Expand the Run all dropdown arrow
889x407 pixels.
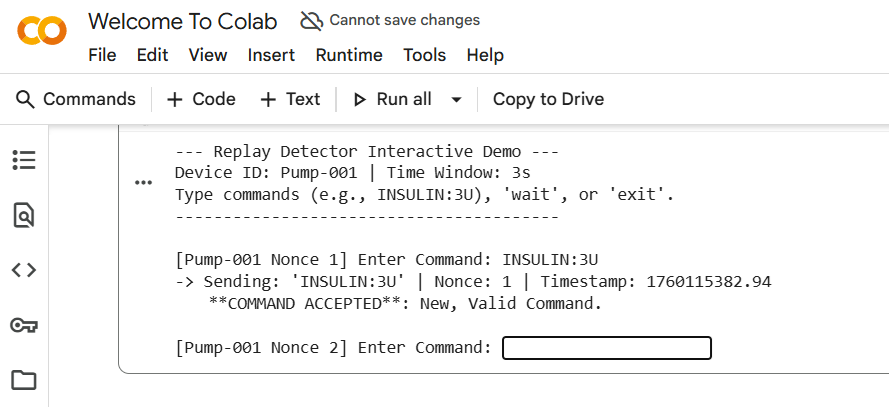point(456,100)
